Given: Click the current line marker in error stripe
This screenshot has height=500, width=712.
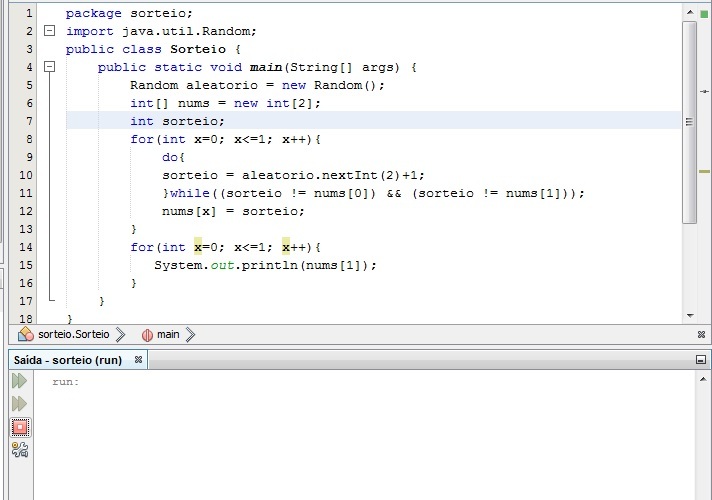Looking at the screenshot, I should coord(704,92).
